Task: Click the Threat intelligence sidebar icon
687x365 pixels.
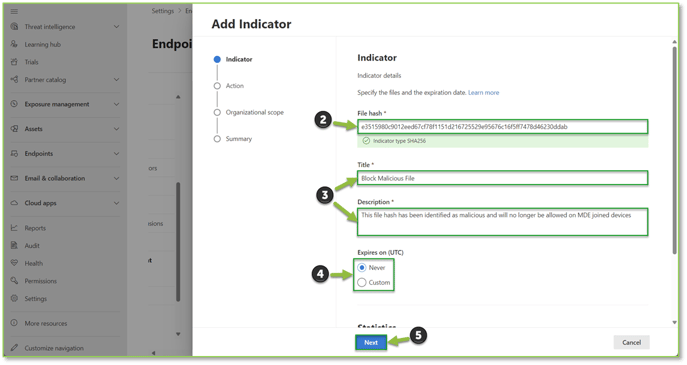Action: click(x=14, y=27)
